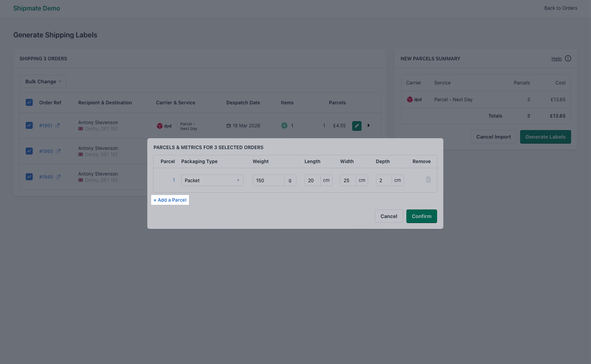Open the Bulk Change dropdown
Screen dimensions: 591x364
[42, 81]
